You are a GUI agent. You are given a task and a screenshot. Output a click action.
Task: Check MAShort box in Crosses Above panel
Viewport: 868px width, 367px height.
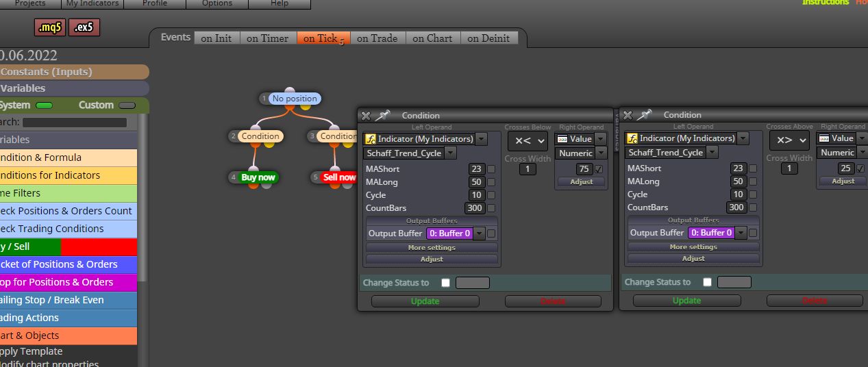pos(753,168)
